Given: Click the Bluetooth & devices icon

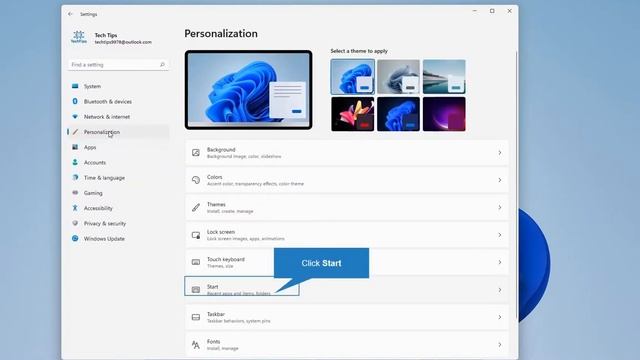Looking at the screenshot, I should pos(75,101).
